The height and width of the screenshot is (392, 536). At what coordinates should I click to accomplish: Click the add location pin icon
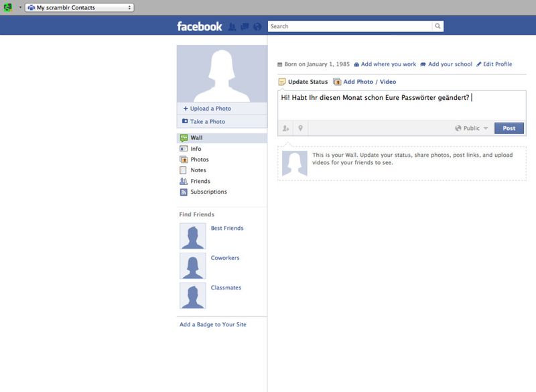[x=300, y=128]
